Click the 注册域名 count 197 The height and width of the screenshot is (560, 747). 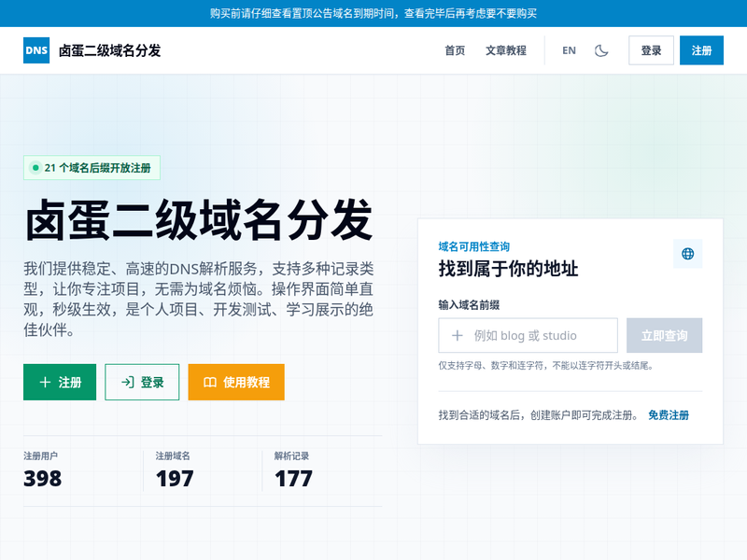pos(175,479)
